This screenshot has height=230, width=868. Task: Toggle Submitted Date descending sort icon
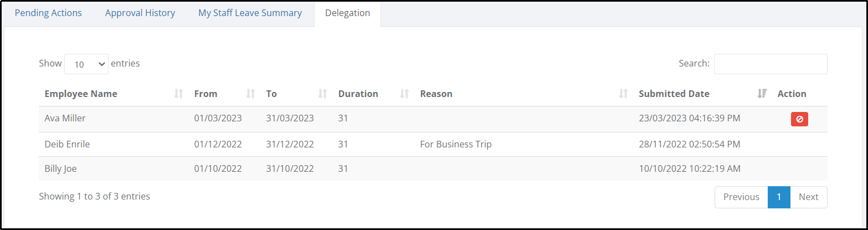(x=762, y=94)
